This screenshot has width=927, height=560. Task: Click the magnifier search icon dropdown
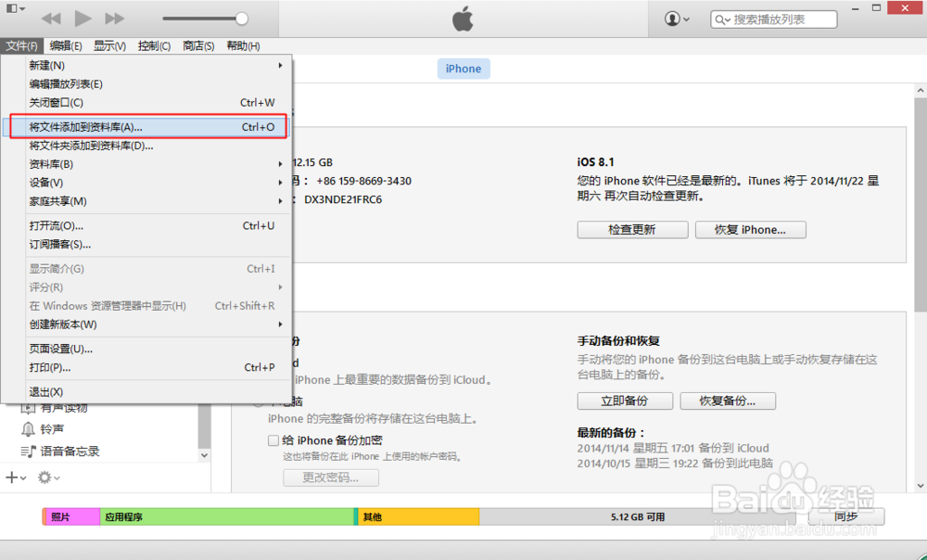click(x=722, y=19)
